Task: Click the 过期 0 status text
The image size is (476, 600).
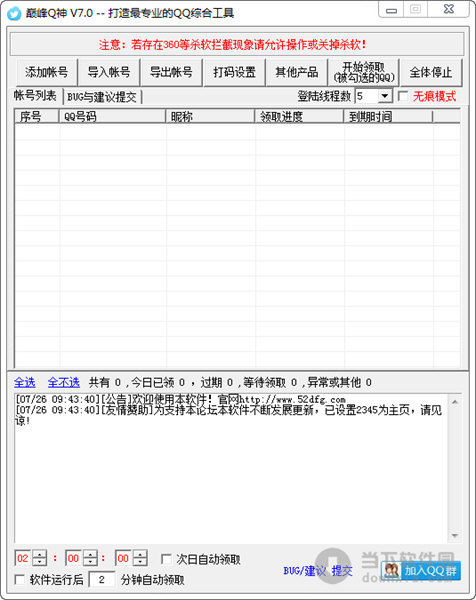Action: [217, 382]
